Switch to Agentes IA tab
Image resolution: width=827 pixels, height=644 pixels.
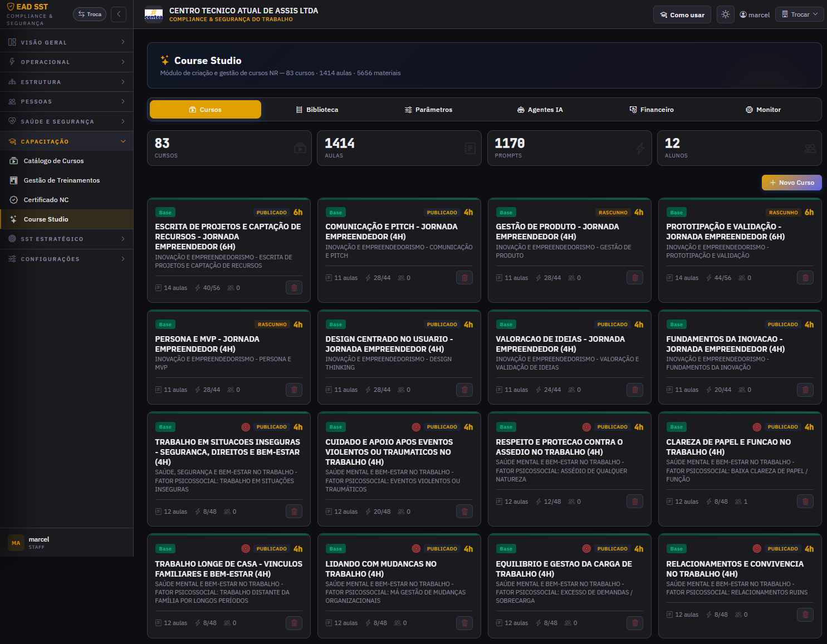(540, 110)
